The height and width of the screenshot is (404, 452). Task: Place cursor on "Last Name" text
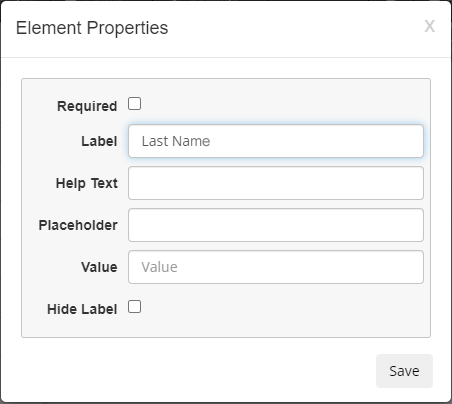coord(176,141)
